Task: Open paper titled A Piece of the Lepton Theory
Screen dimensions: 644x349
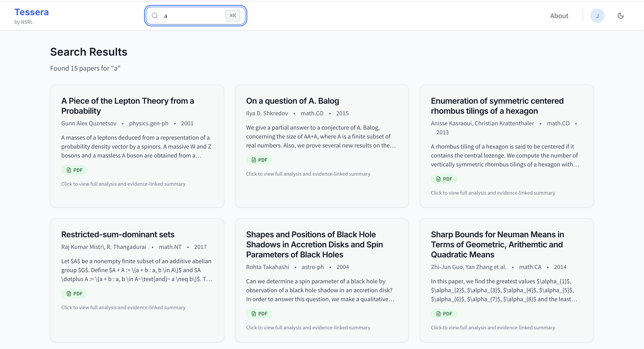Action: (127, 106)
